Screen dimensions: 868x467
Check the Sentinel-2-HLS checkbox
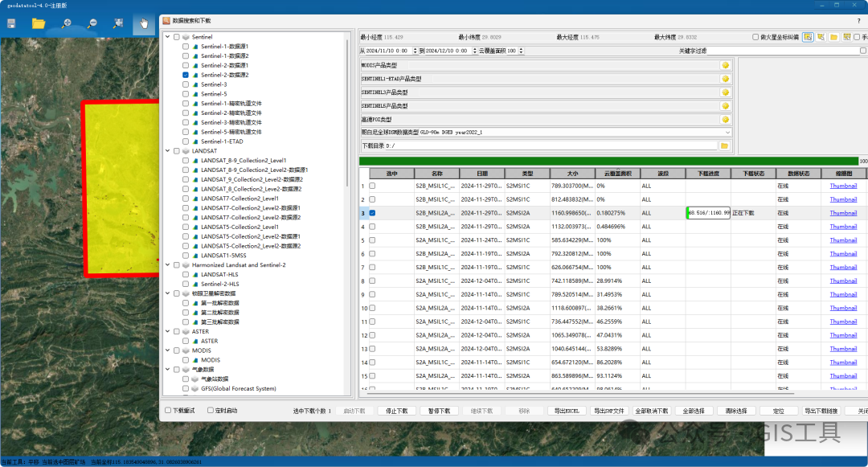pos(186,285)
